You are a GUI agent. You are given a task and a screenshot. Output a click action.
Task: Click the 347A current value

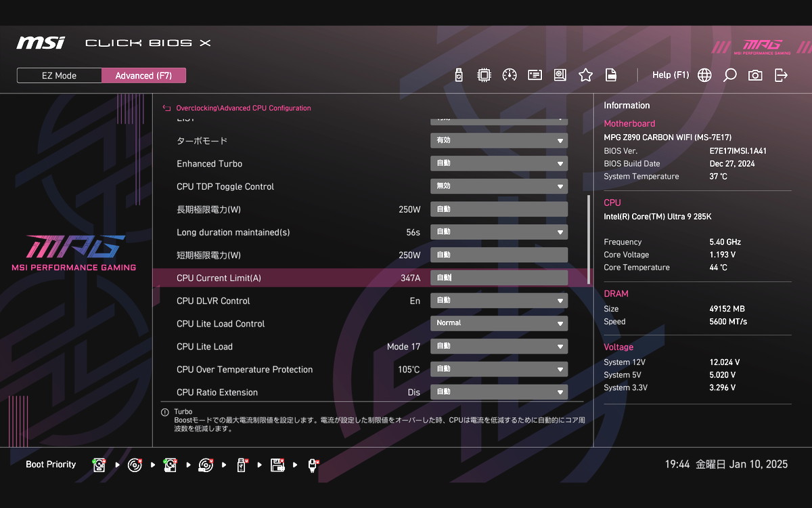click(x=410, y=278)
